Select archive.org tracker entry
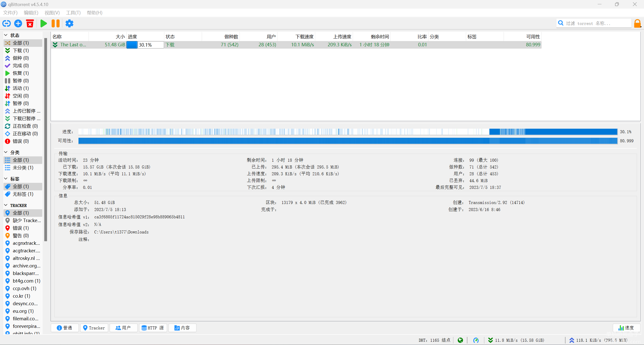 (x=23, y=266)
